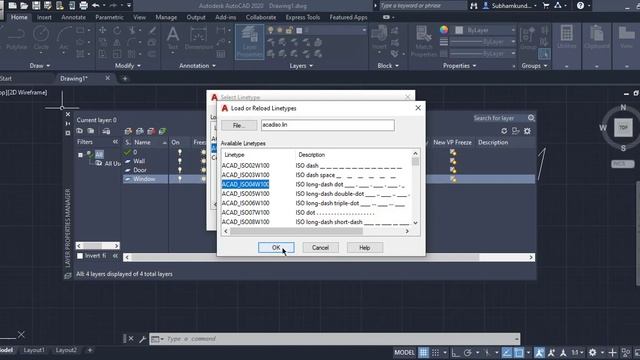Select linetype ACAD_ISO05W100
640x360 pixels.
pos(245,194)
